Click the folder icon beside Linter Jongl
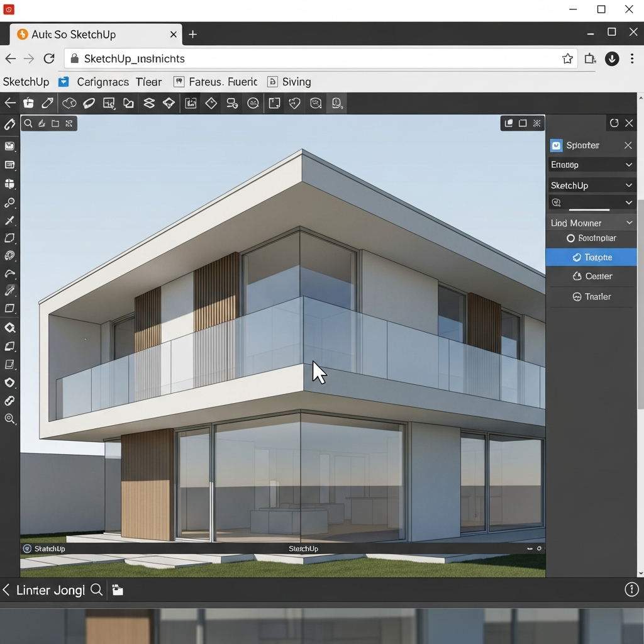The width and height of the screenshot is (644, 644). coord(118,590)
